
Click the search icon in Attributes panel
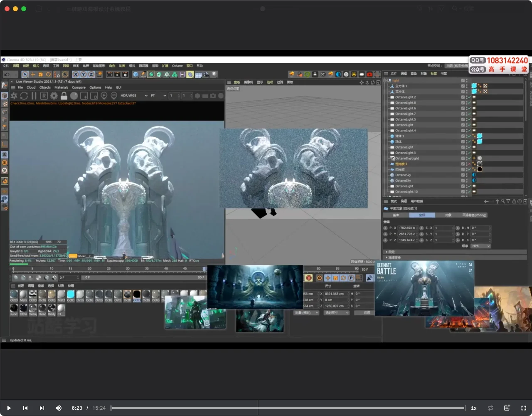(502, 201)
